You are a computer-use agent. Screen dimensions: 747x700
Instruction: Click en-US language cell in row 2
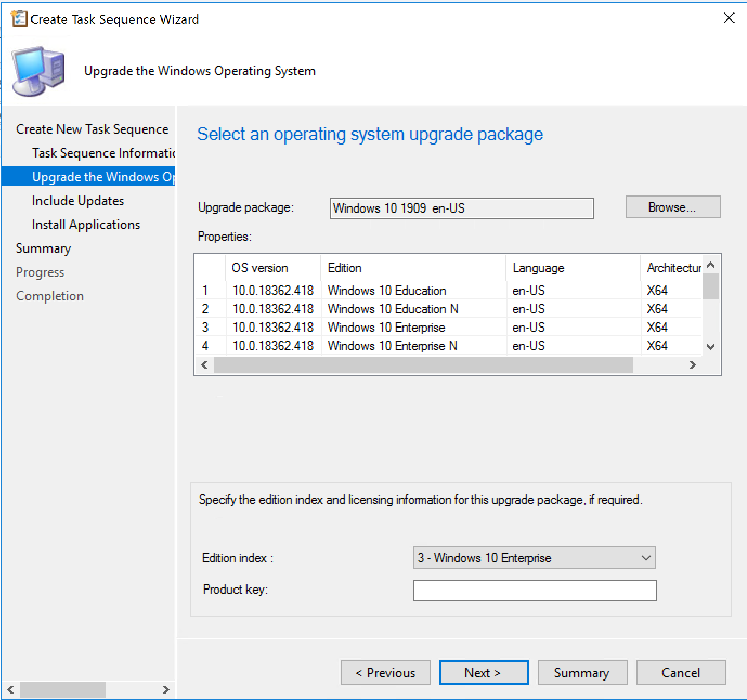click(529, 309)
